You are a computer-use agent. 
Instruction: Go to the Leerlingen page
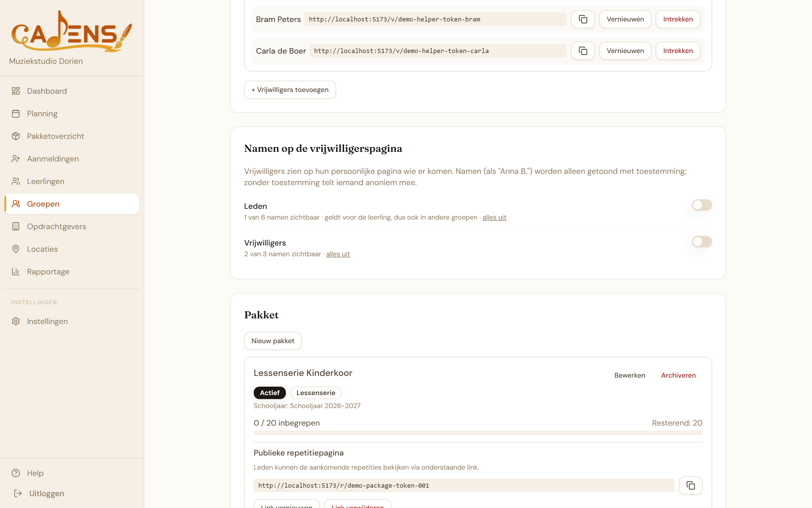pos(72,181)
